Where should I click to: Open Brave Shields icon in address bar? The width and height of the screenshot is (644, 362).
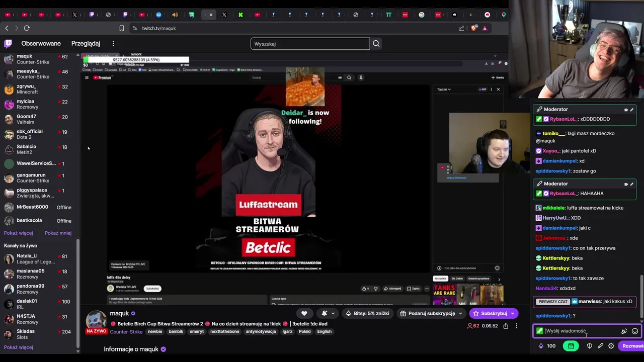[x=474, y=28]
